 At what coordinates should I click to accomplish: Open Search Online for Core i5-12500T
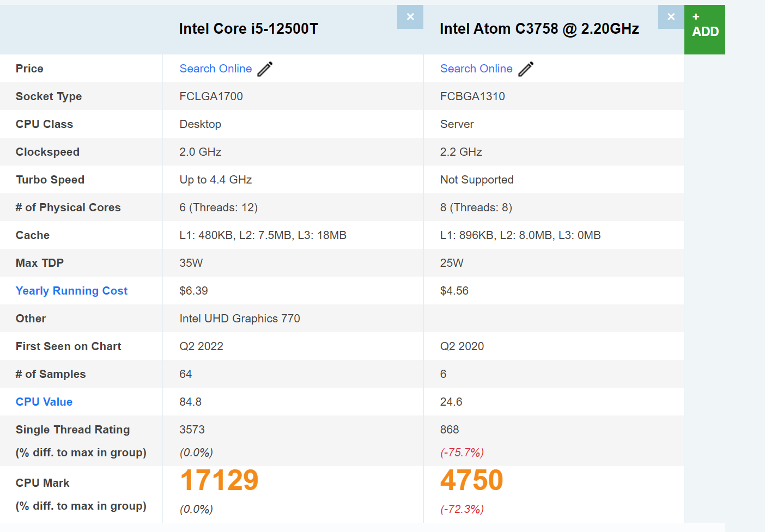(216, 69)
